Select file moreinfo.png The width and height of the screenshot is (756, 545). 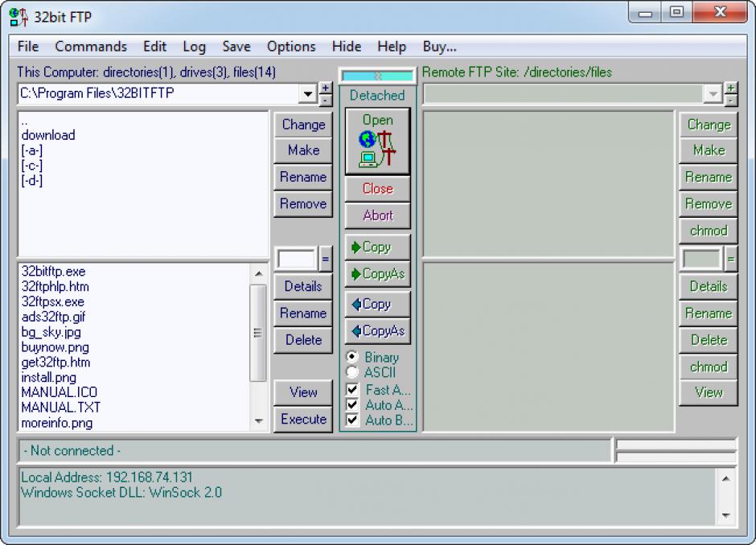tap(57, 423)
